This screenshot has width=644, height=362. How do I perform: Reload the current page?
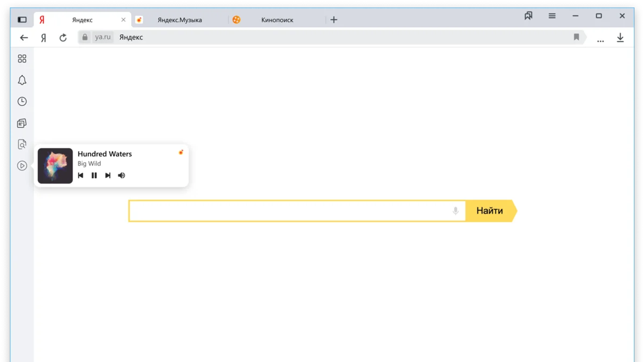click(63, 37)
